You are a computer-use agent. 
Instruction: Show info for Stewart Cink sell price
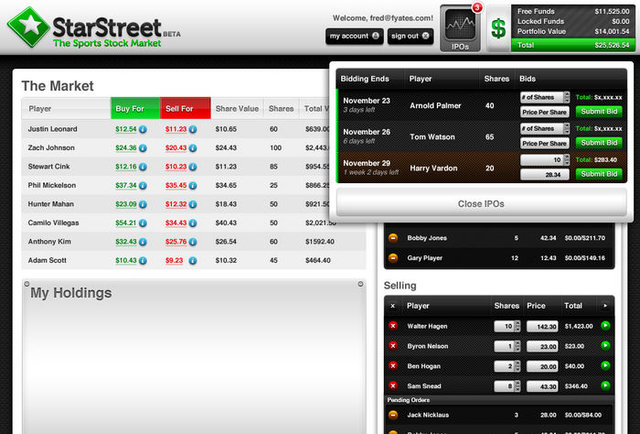193,167
